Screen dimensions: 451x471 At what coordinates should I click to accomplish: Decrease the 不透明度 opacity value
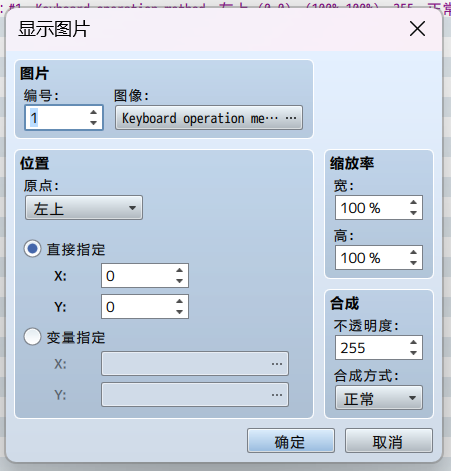pyautogui.click(x=414, y=353)
